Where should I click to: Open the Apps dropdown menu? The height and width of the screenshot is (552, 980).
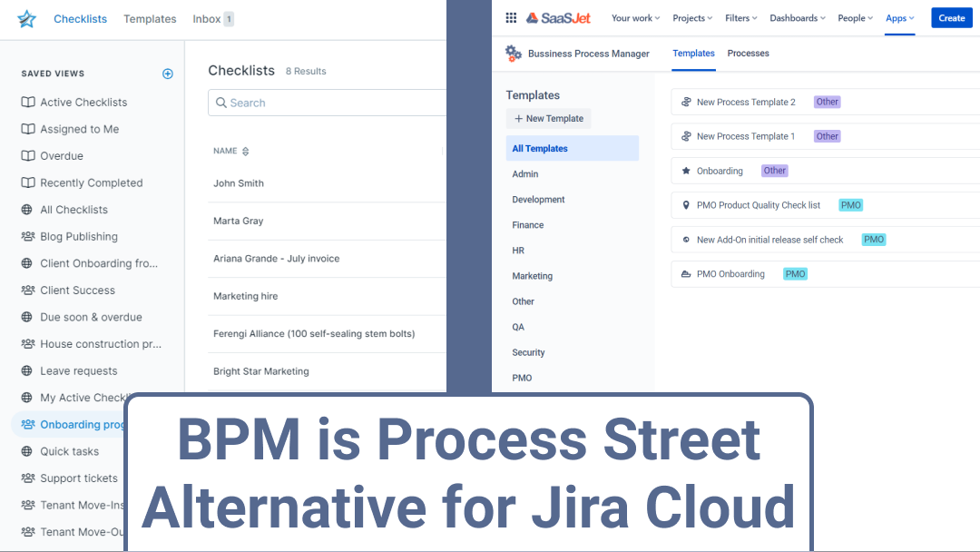(900, 18)
